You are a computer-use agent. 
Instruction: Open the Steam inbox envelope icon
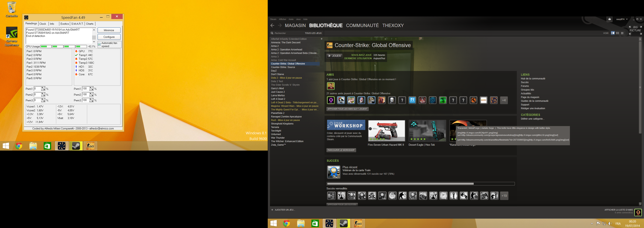pos(609,19)
